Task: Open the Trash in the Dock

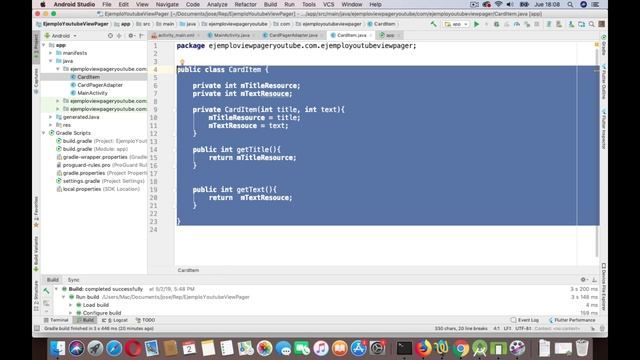Action: click(582, 348)
